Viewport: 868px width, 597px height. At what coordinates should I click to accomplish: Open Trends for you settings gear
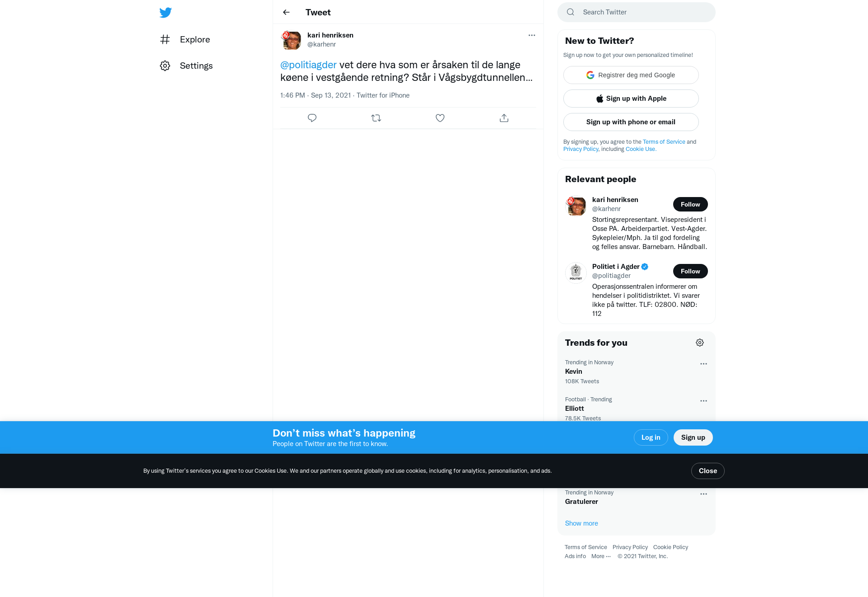(x=700, y=343)
